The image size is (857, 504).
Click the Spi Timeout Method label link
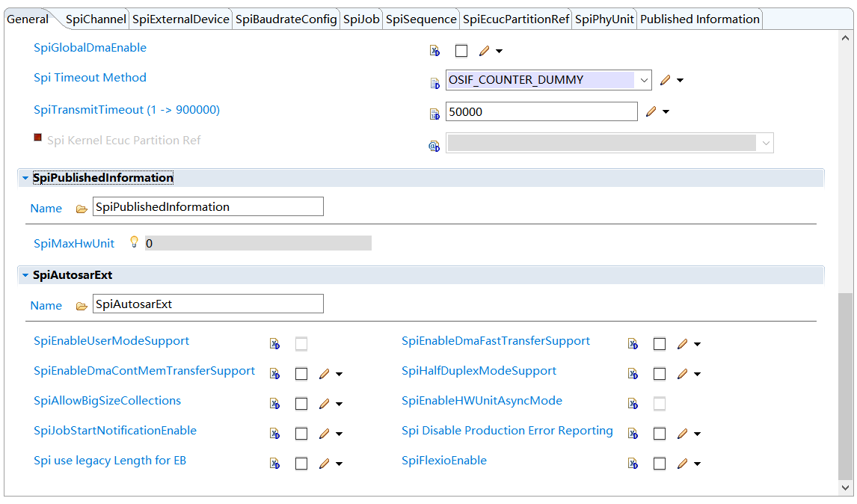pos(90,78)
